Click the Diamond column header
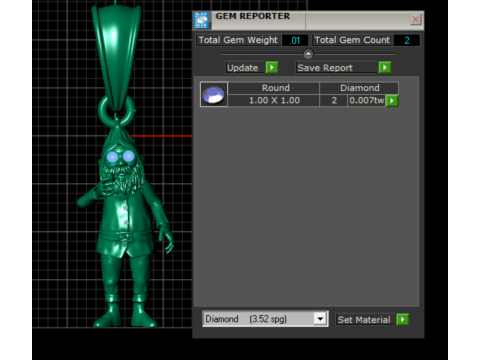 pos(359,88)
